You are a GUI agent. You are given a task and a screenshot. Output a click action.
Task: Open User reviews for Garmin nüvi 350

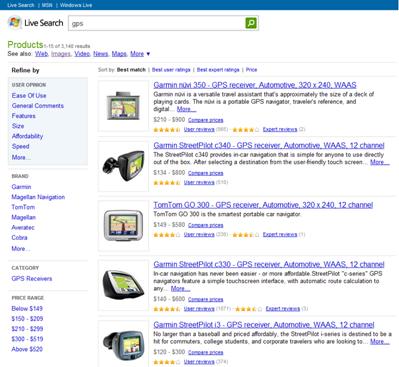point(199,129)
